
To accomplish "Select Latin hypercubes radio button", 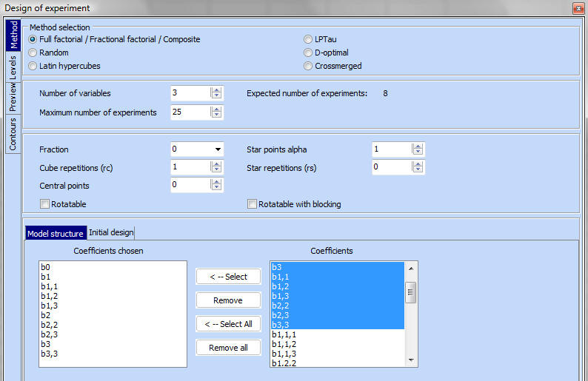I will 33,66.
